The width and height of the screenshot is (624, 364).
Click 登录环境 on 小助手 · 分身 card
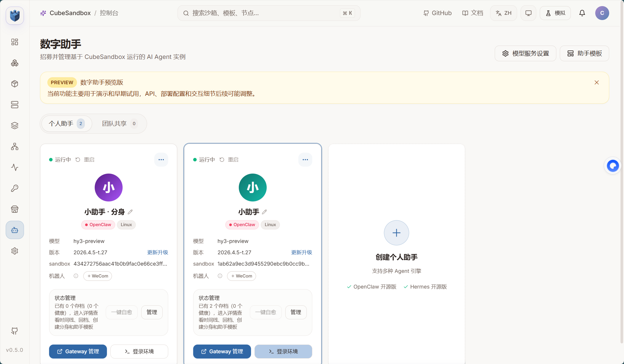coord(139,352)
